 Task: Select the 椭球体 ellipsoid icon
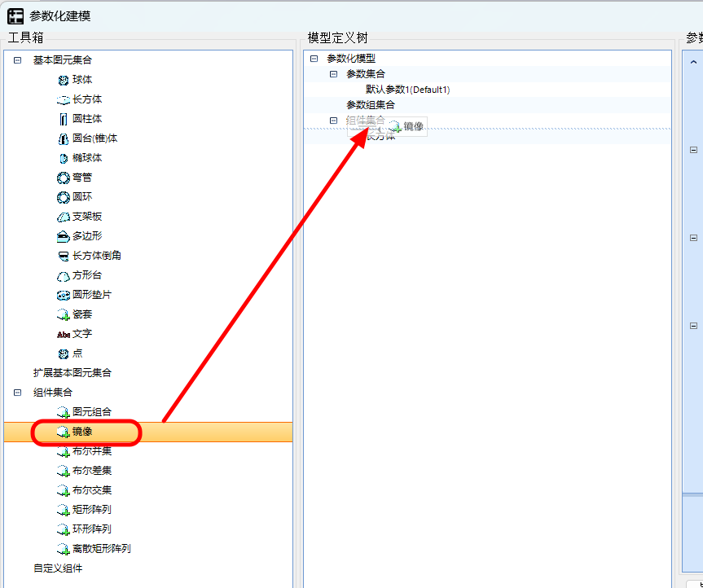(64, 158)
